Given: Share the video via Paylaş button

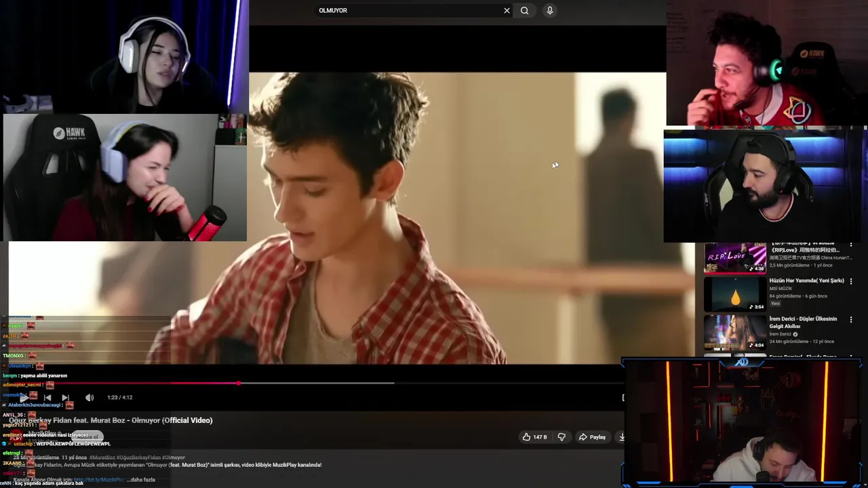Looking at the screenshot, I should (592, 437).
